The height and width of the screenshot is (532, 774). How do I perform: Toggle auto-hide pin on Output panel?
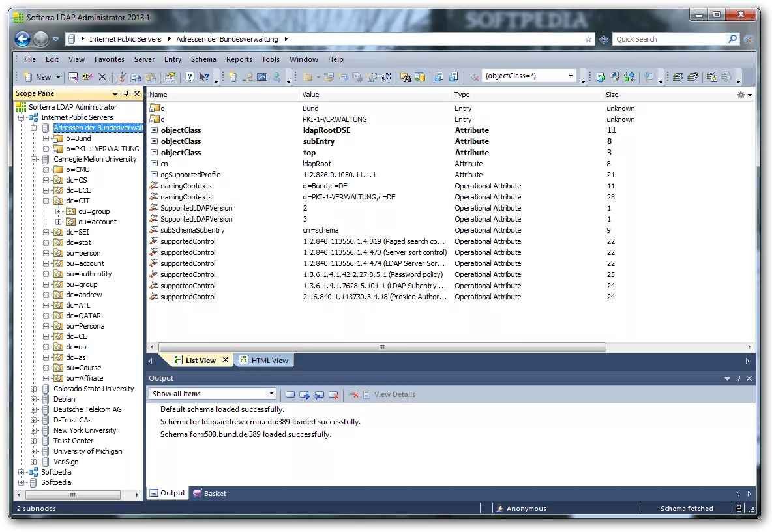(738, 379)
